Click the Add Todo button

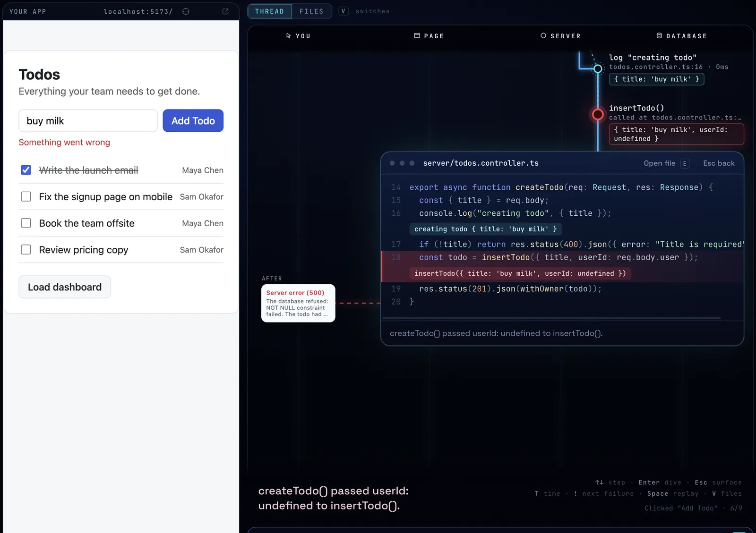click(193, 121)
